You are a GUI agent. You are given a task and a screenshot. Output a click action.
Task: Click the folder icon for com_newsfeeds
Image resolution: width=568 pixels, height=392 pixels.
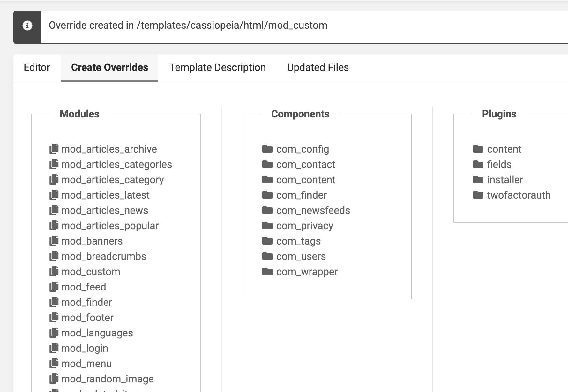tap(267, 210)
